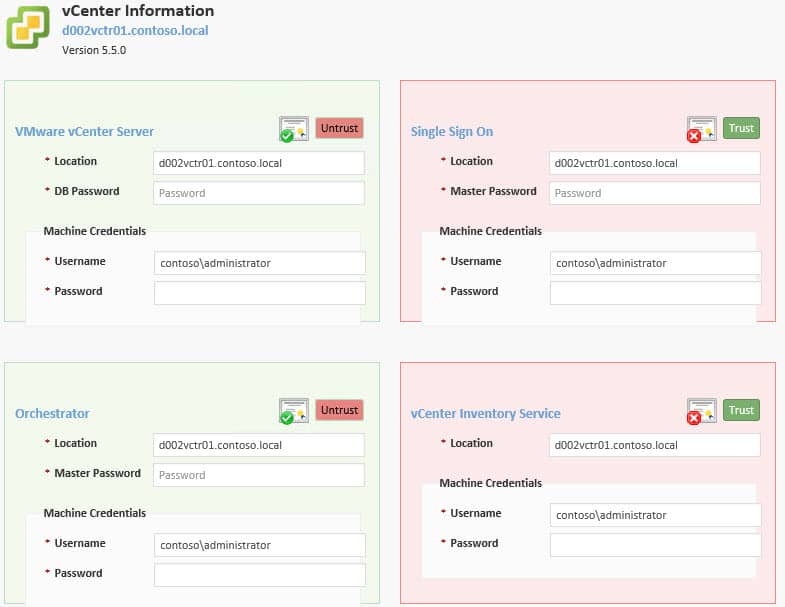Click Untrust for VMware vCenter Server
Screen dimensions: 785x607
coord(339,128)
